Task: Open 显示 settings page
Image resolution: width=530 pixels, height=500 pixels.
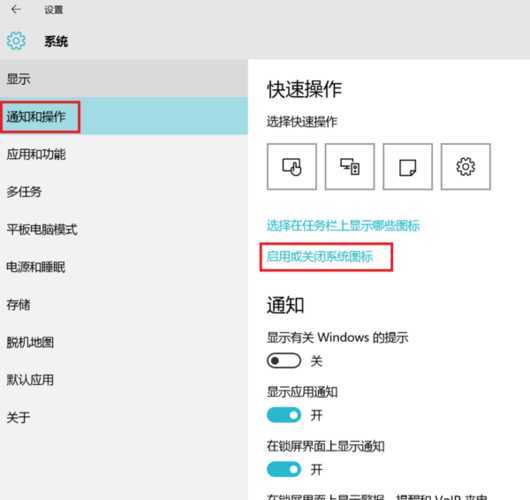Action: click(x=124, y=79)
